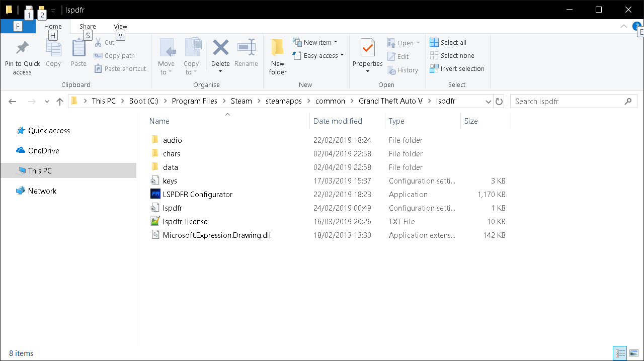Switch to large icons view
The image size is (644, 361).
pyautogui.click(x=633, y=353)
